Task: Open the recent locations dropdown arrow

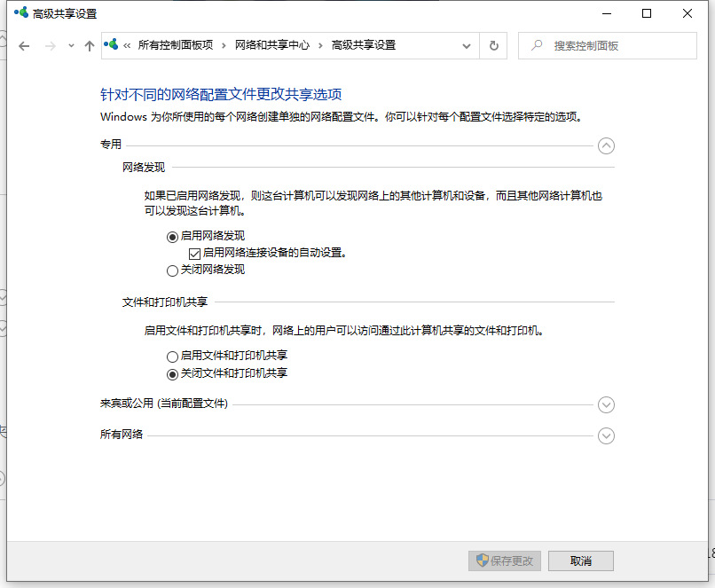Action: [71, 46]
